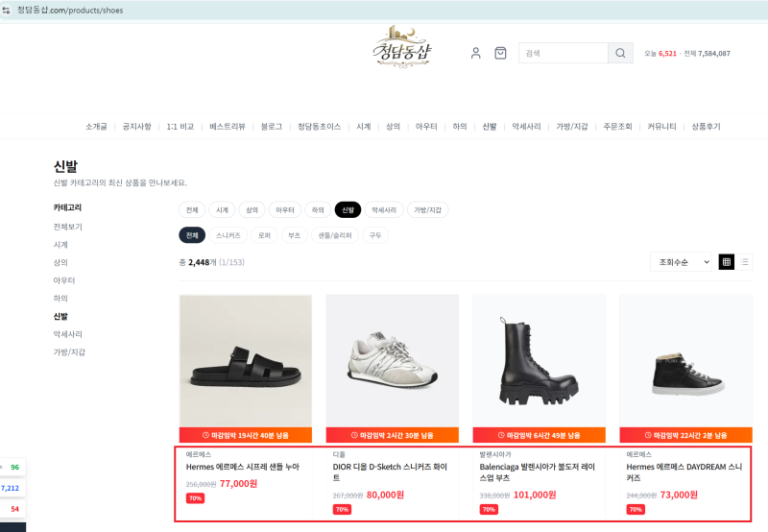Switch to list view layout
The height and width of the screenshot is (532, 768).
click(745, 261)
